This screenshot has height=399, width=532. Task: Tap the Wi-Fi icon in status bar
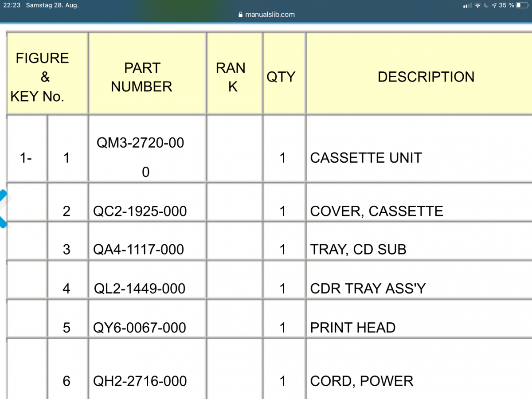(477, 5)
